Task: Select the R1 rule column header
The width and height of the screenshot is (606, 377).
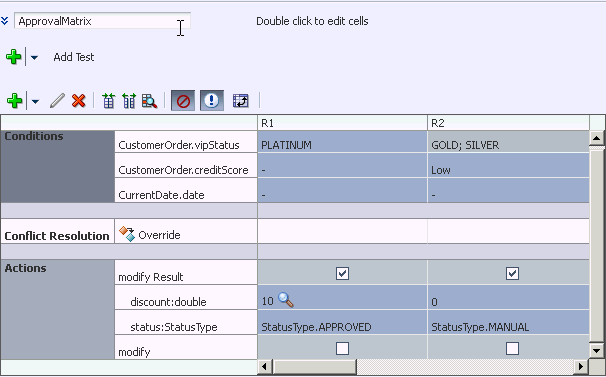Action: coord(342,123)
